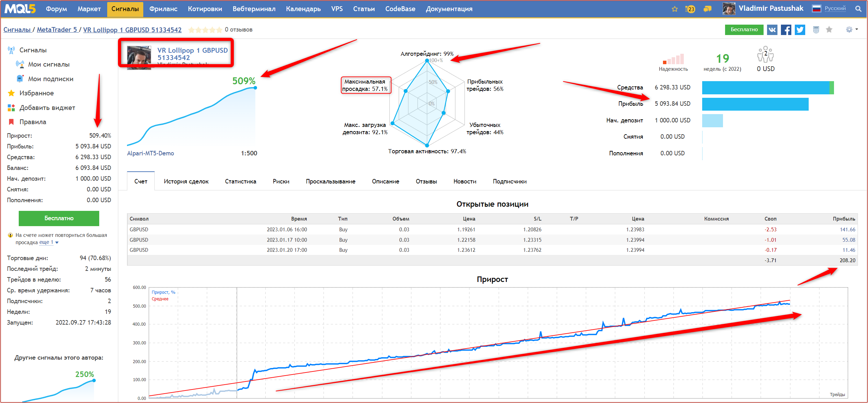Open Форум in top menu
The image size is (868, 403).
coord(56,9)
